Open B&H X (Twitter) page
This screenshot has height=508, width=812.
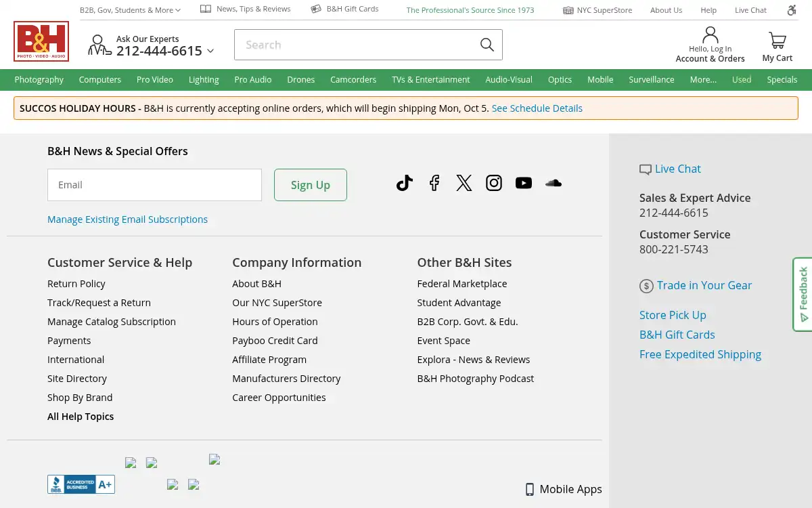[x=464, y=183]
